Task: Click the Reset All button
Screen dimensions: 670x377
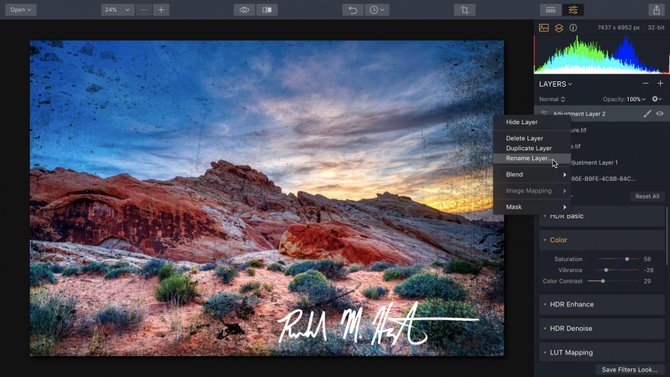Action: coord(647,196)
